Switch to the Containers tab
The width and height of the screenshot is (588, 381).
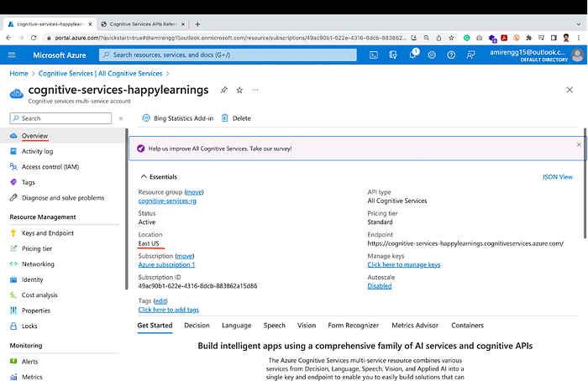(468, 326)
